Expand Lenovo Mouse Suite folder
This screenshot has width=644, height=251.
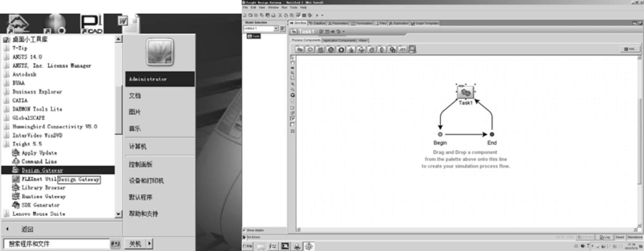click(38, 214)
